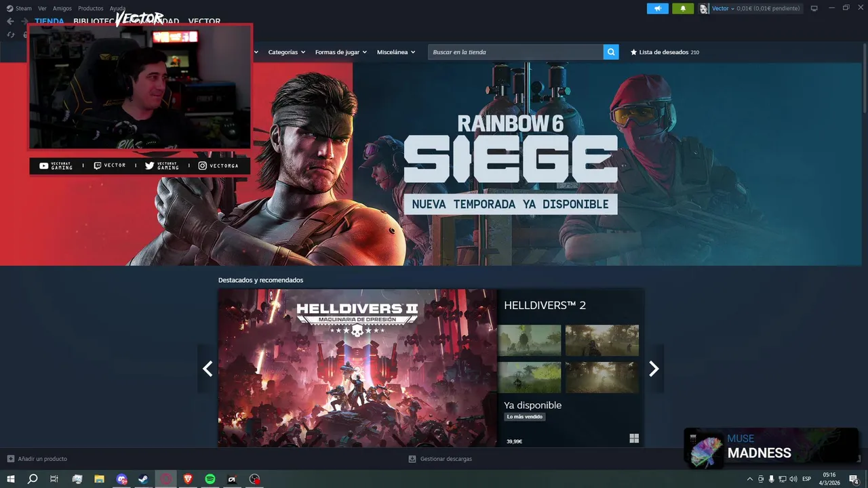Expand the Formas de jugar dropdown
Screen dimensions: 868x488
(340, 52)
